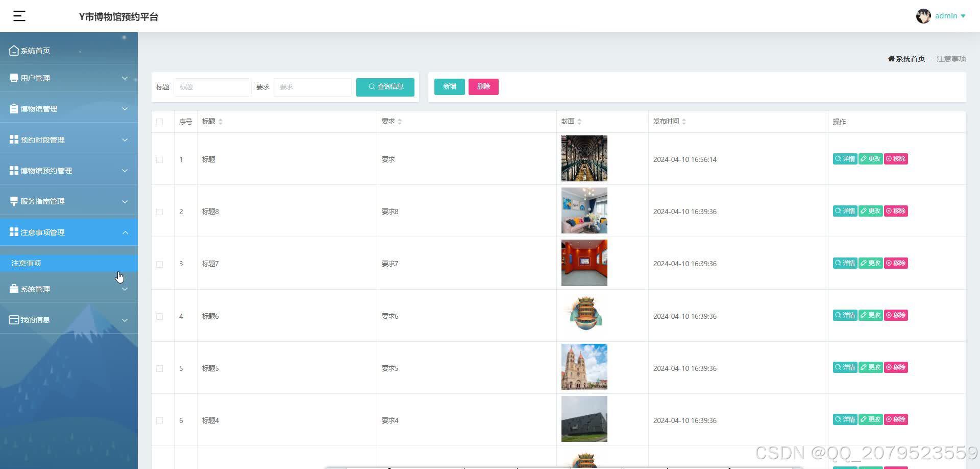Screen dimensions: 980x469
Task: Click the 系统管理 briefcase icon
Action: tap(14, 289)
